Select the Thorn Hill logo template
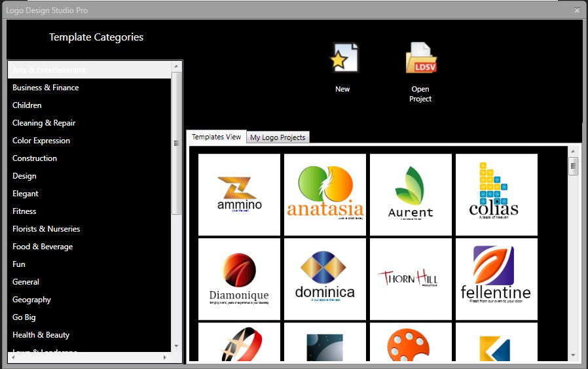 click(x=411, y=279)
